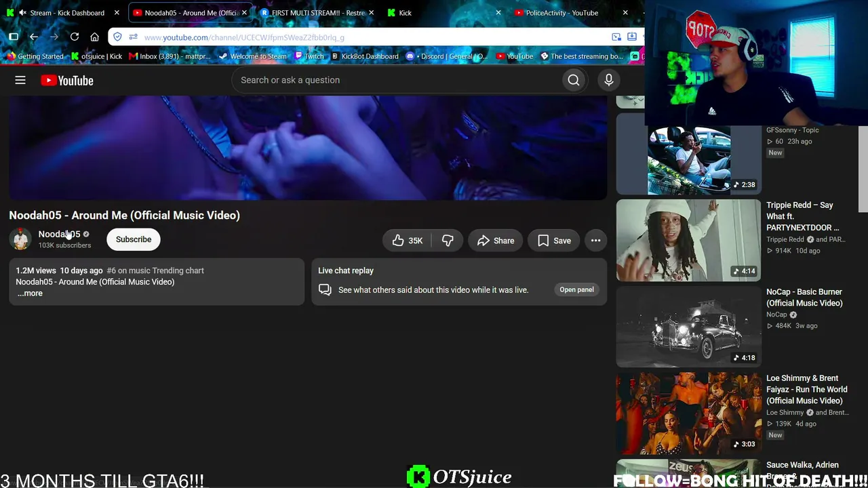Go back in browser history

pos(34,37)
